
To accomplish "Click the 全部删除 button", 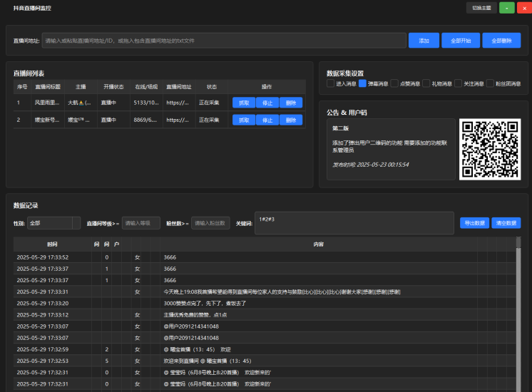I will (x=501, y=41).
